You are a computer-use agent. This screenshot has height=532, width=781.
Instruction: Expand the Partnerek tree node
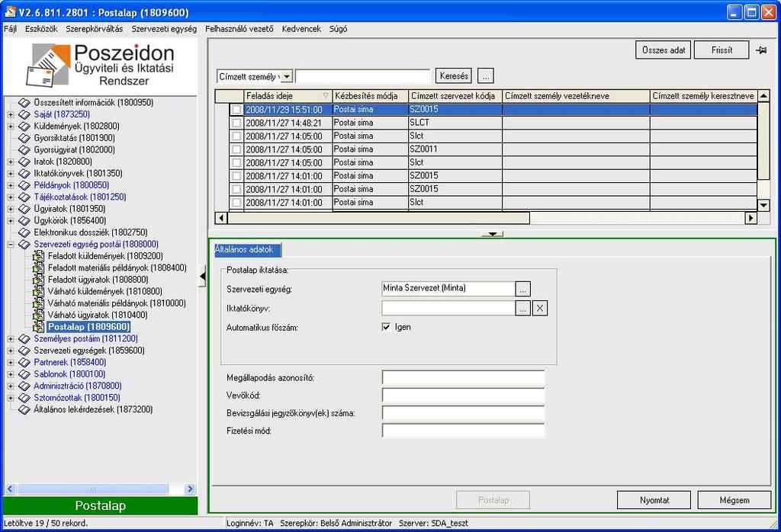[x=11, y=362]
